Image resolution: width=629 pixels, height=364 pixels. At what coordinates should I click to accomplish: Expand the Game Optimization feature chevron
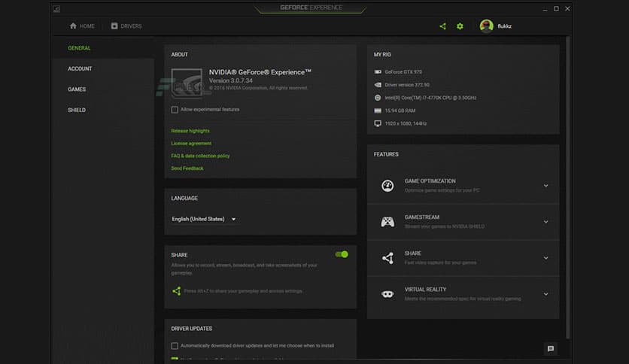(545, 186)
